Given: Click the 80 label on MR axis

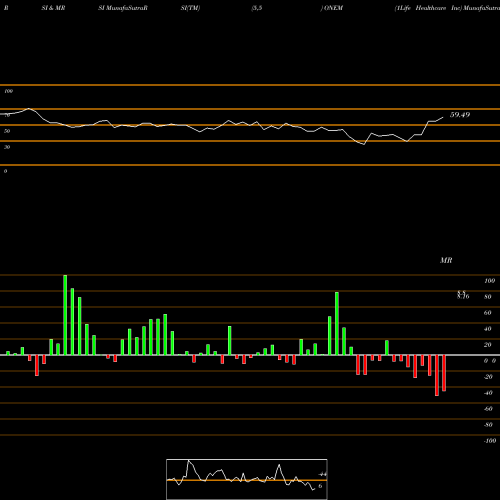Looking at the screenshot, I should pyautogui.click(x=488, y=297).
